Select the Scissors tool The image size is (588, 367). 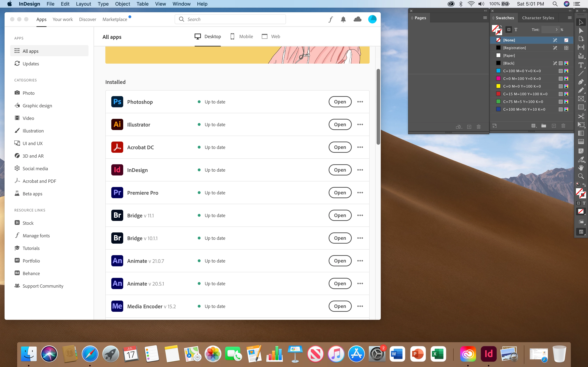pyautogui.click(x=581, y=116)
